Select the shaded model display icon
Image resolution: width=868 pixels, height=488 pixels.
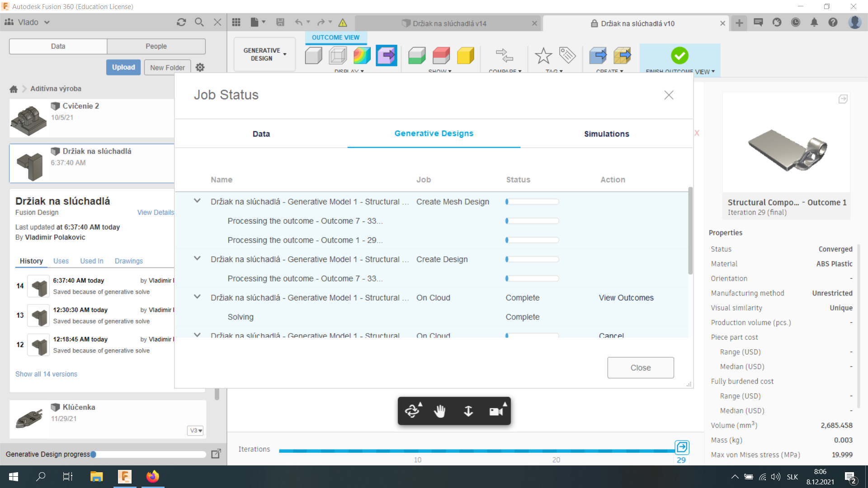tap(313, 56)
